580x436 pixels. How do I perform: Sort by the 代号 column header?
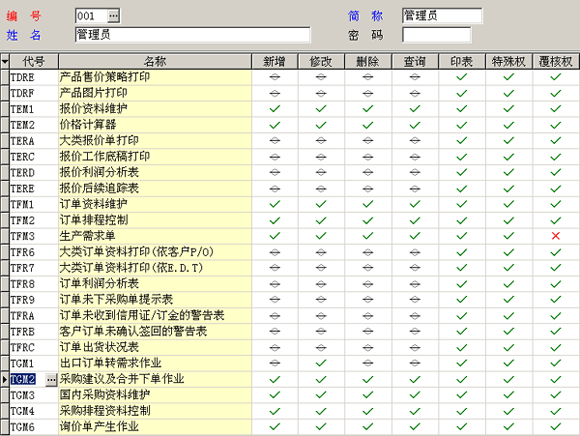pos(34,61)
